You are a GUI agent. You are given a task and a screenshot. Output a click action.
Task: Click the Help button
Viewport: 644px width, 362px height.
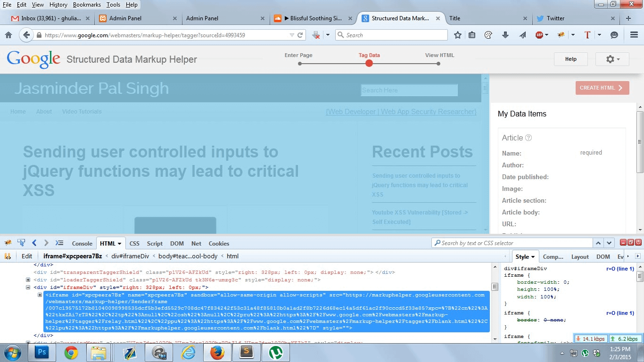click(570, 59)
